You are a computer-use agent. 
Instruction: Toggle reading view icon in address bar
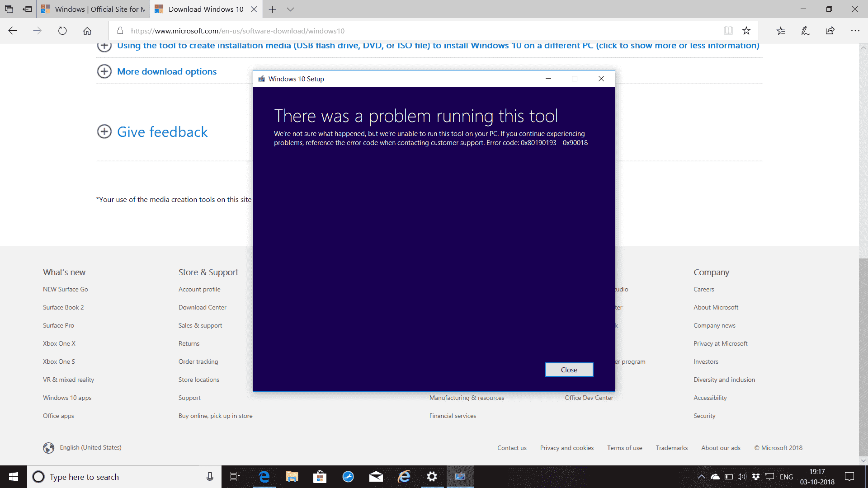click(728, 31)
